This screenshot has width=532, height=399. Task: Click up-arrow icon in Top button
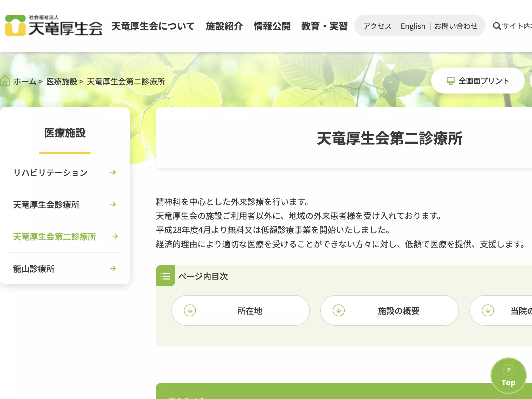(x=509, y=370)
